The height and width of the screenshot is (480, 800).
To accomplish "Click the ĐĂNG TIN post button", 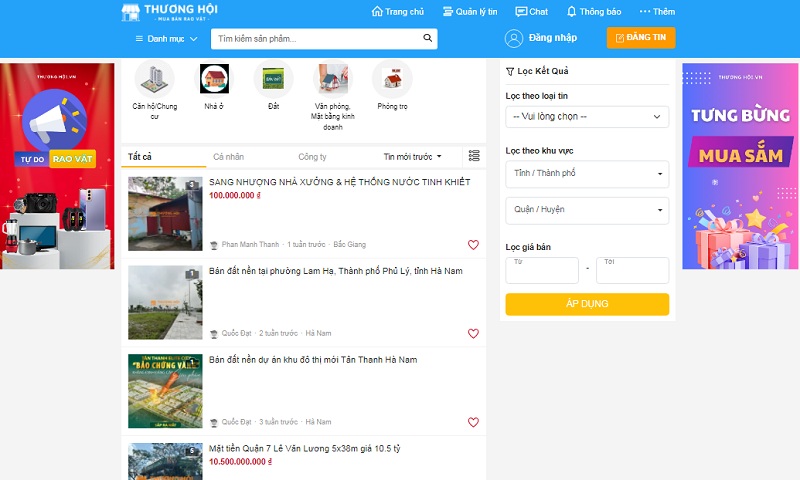I will [641, 38].
